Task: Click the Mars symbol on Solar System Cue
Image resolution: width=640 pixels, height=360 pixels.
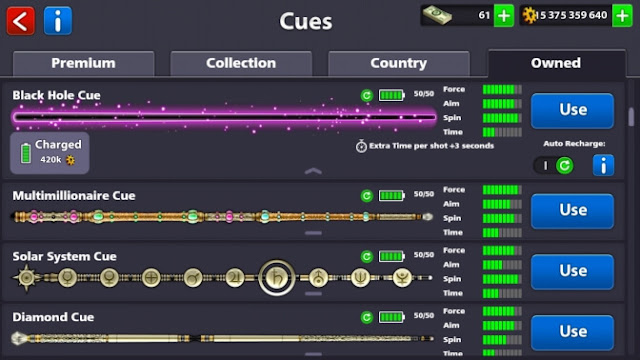Action: coord(193,278)
